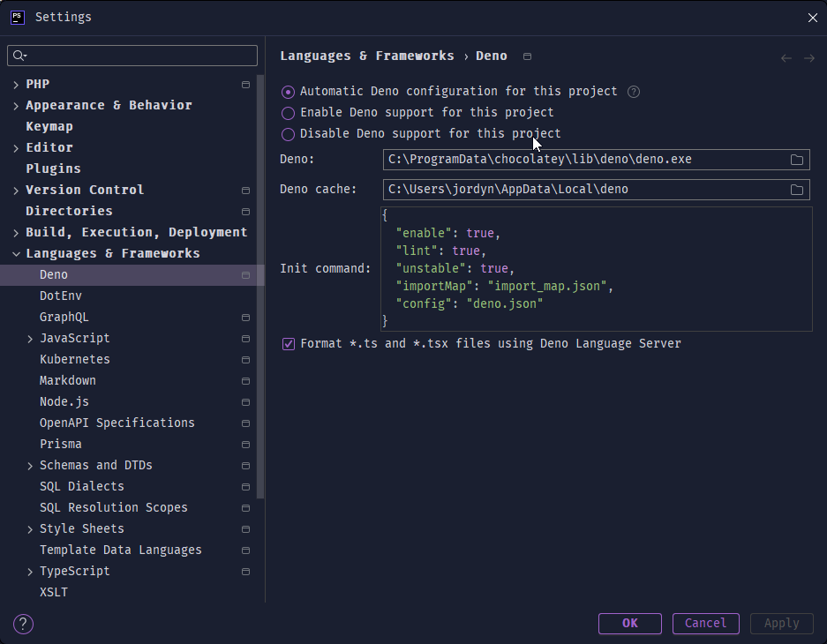827x644 pixels.
Task: Click project-scope icon on SQL Dialects row
Action: 245,486
